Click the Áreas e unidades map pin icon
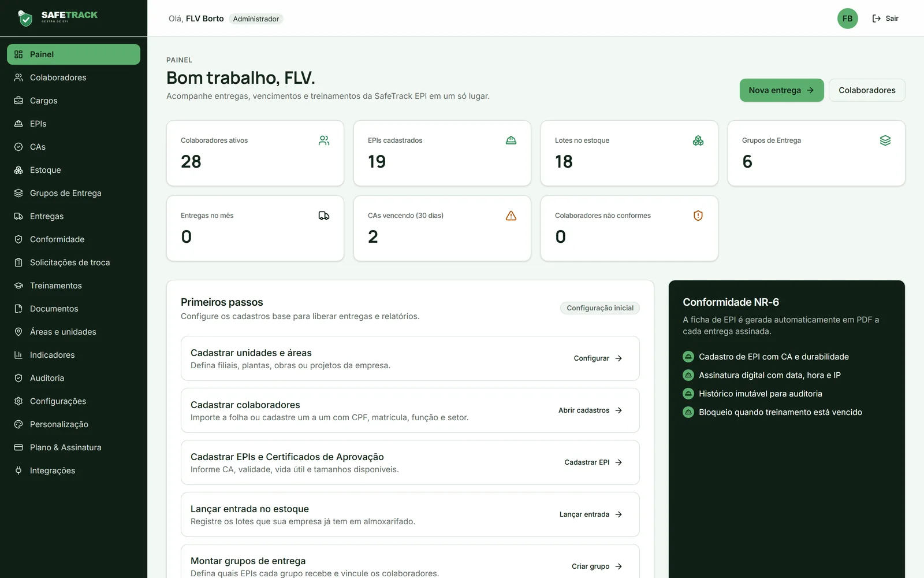Image resolution: width=924 pixels, height=578 pixels. click(x=18, y=332)
